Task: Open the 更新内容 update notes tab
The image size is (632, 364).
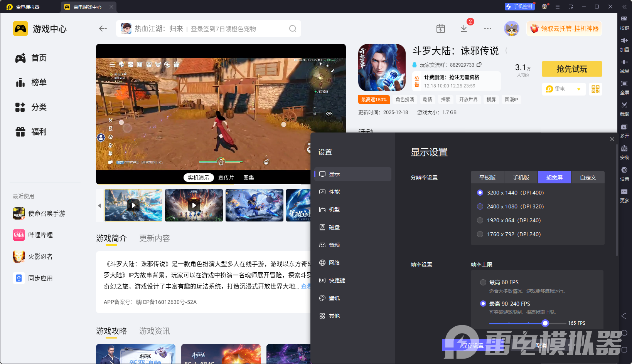Action: [x=155, y=238]
